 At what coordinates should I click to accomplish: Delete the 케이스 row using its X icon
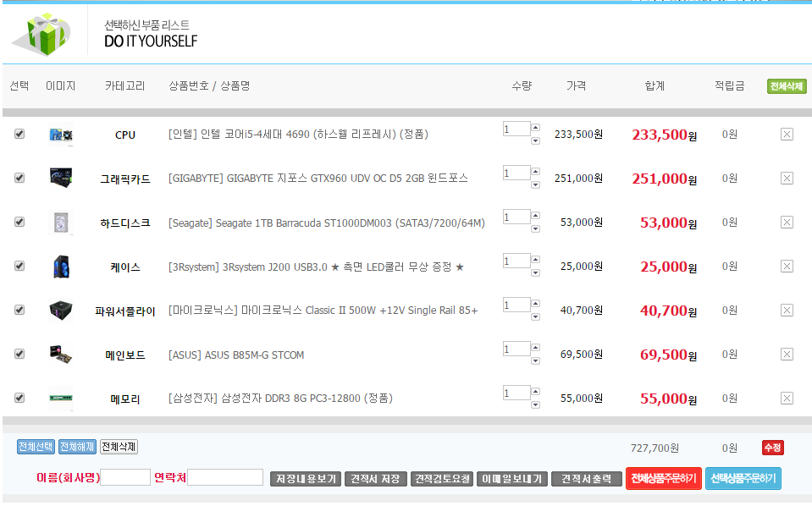pos(787,267)
